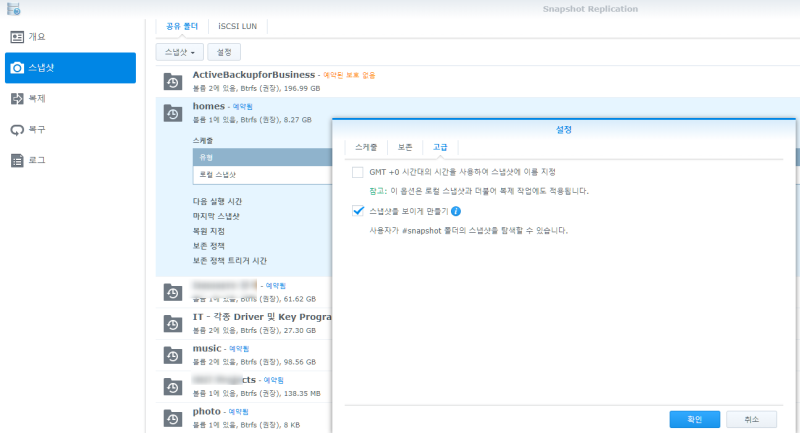Click the photo shared folder snapshot icon
Image resolution: width=800 pixels, height=433 pixels.
pyautogui.click(x=173, y=418)
